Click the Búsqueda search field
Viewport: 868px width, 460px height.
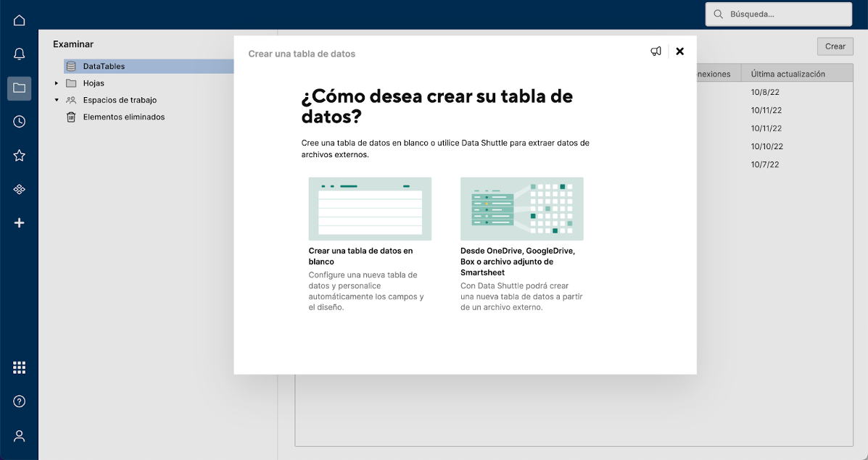[x=778, y=14]
